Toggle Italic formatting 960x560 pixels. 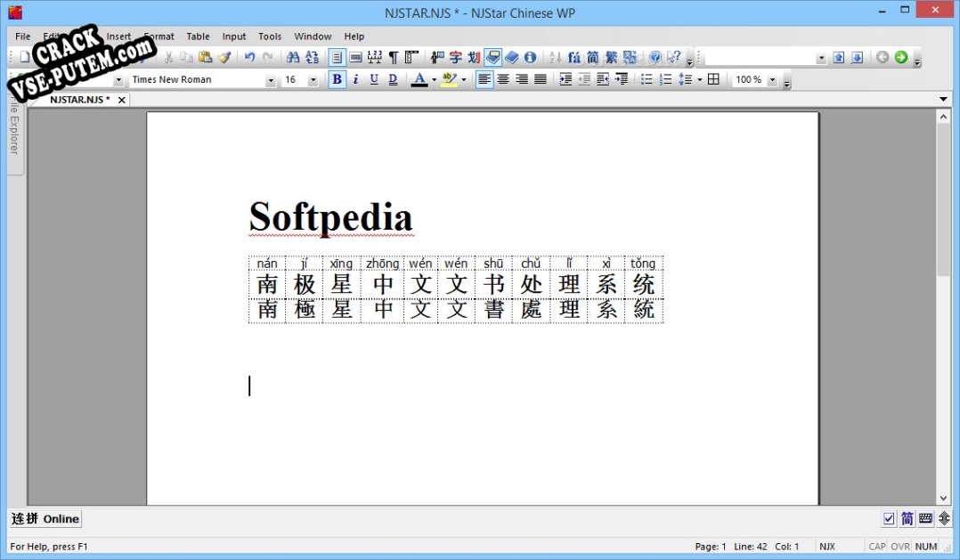355,79
